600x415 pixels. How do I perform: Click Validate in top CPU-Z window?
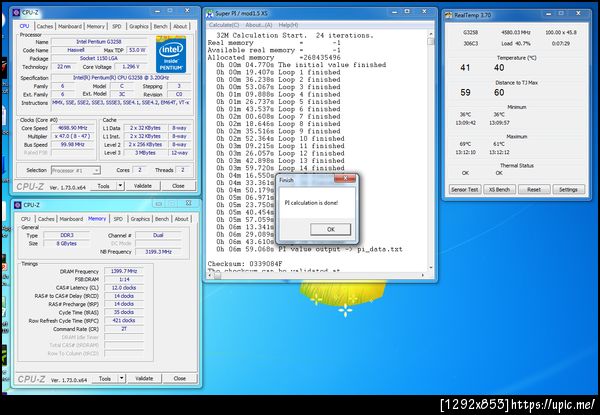pos(143,186)
